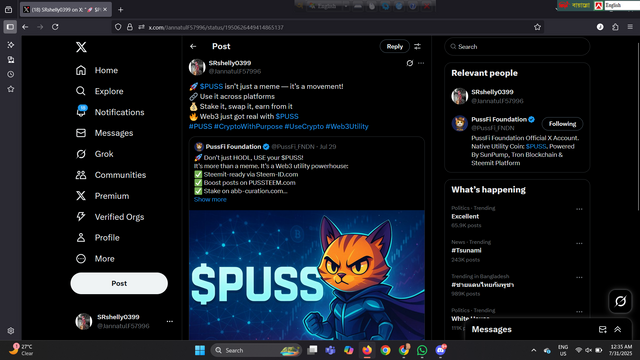Click the X logo in the sidebar
Screen dimensions: 640x360
(x=81, y=47)
